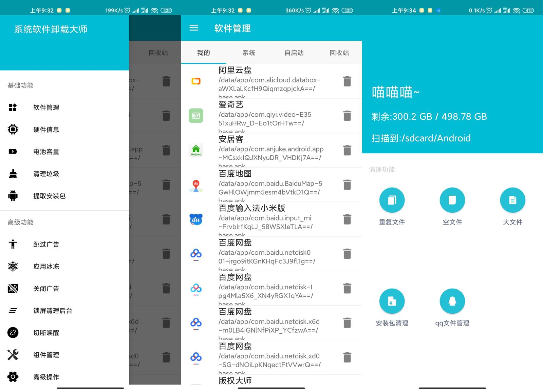
Task: Tap 跳过广告 skip ads feature
Action: 46,244
